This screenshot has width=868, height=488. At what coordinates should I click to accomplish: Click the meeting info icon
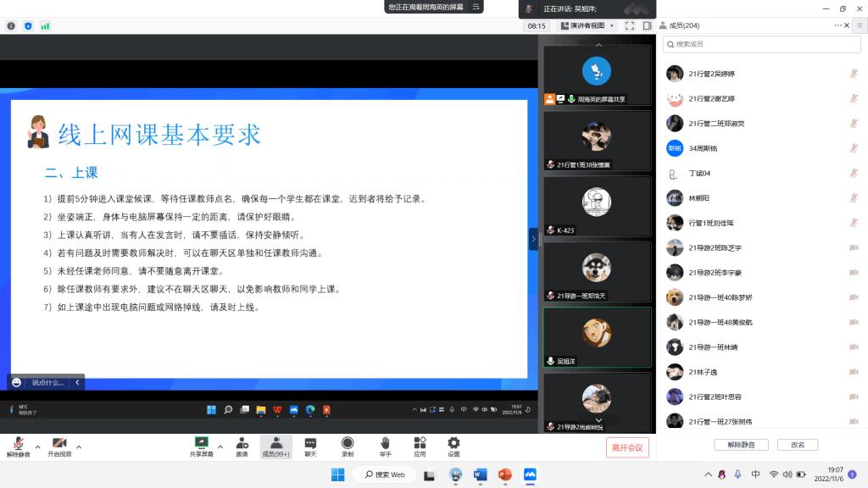tap(11, 26)
